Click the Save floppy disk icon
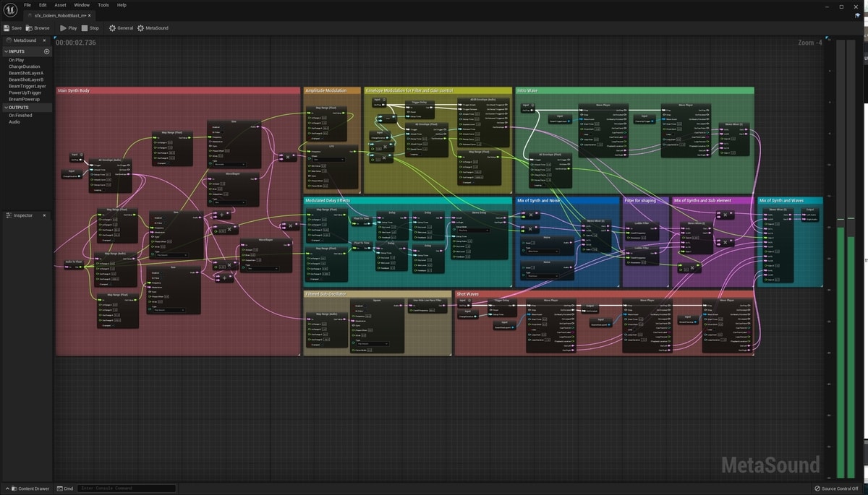 [x=7, y=28]
